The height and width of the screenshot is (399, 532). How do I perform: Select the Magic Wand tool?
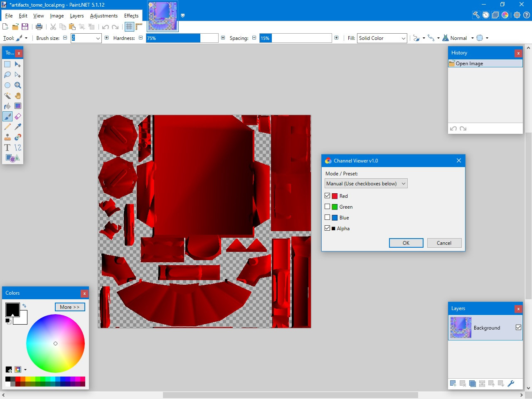tap(7, 96)
